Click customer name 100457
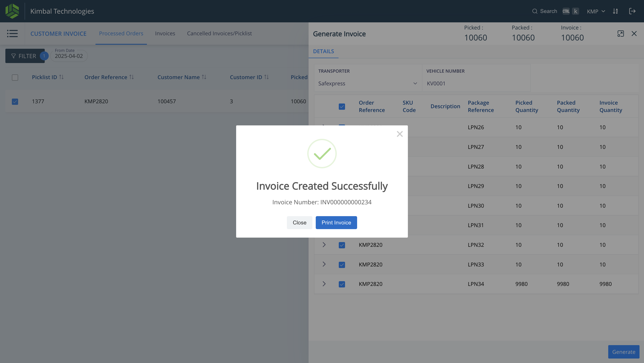The width and height of the screenshot is (644, 363). [x=167, y=101]
